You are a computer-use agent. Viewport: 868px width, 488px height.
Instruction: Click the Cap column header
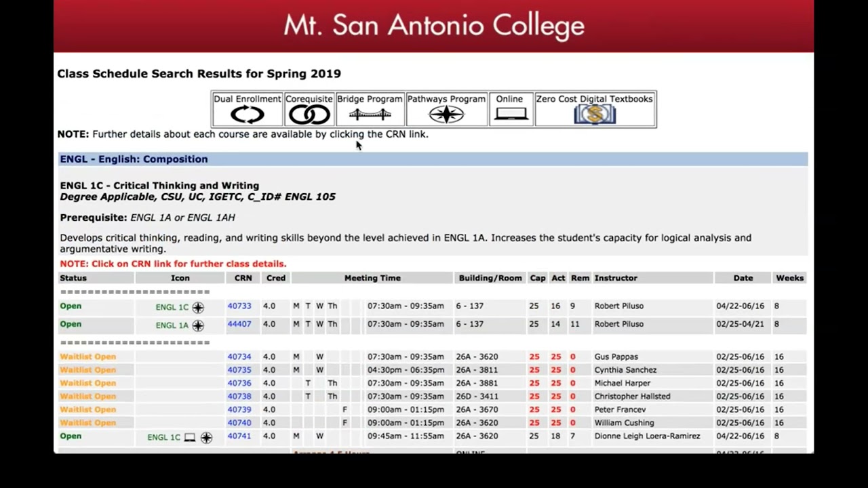[538, 278]
